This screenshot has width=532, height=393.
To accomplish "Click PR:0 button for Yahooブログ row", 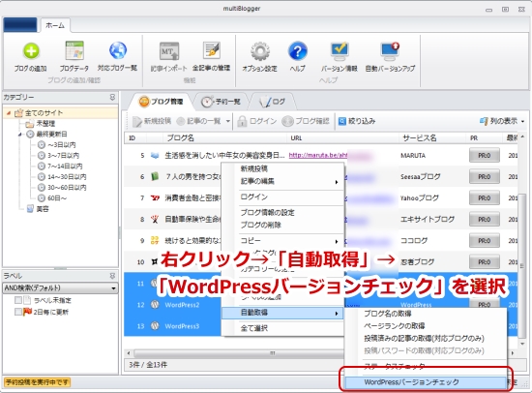I will 485,198.
